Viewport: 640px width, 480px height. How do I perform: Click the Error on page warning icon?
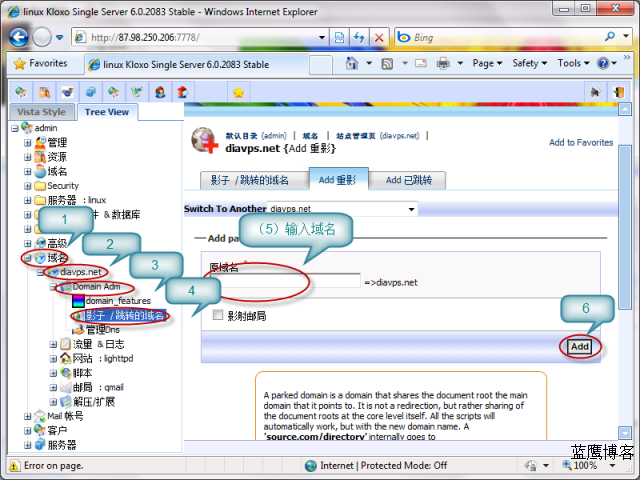pyautogui.click(x=14, y=466)
